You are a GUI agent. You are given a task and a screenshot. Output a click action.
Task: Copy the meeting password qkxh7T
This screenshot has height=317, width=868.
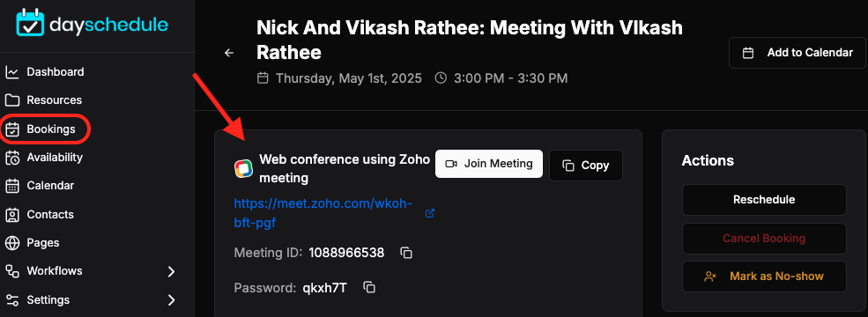tap(369, 287)
